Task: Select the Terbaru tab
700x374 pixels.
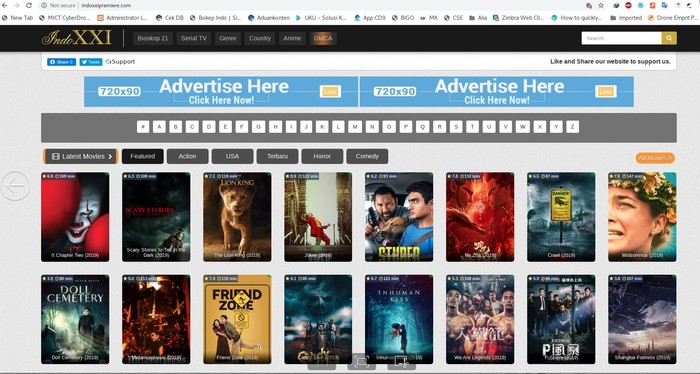Action: 277,156
